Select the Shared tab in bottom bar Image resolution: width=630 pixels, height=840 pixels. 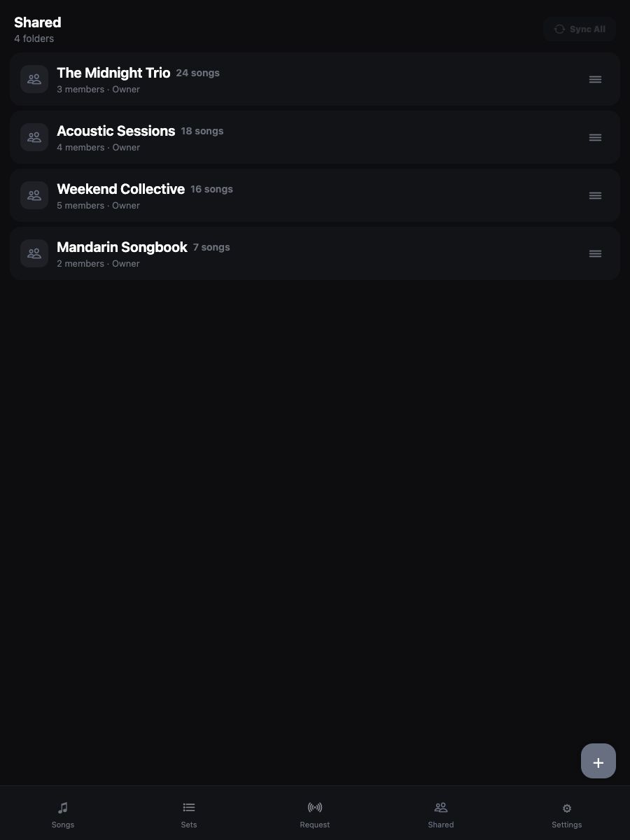tap(441, 813)
